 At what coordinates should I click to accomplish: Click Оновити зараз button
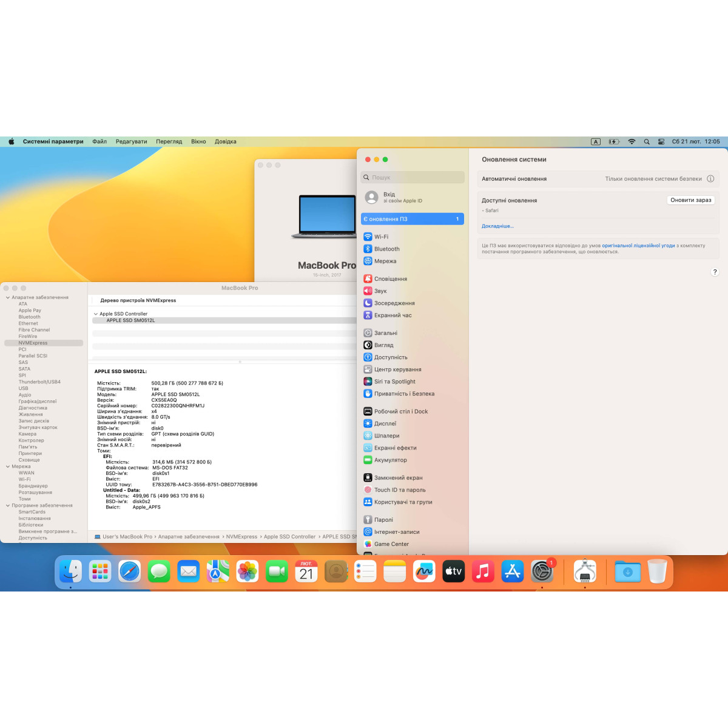691,200
